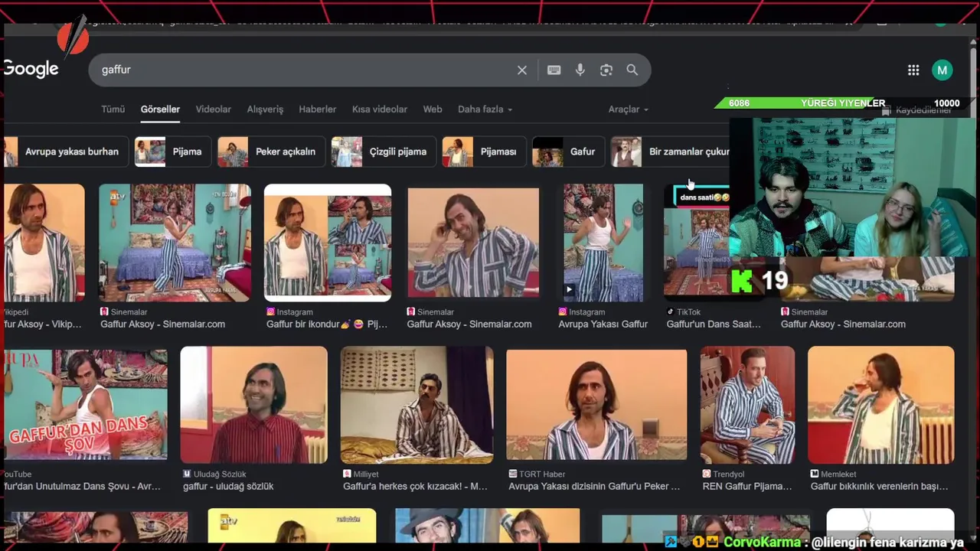Click the Memleket source label

pyautogui.click(x=833, y=474)
